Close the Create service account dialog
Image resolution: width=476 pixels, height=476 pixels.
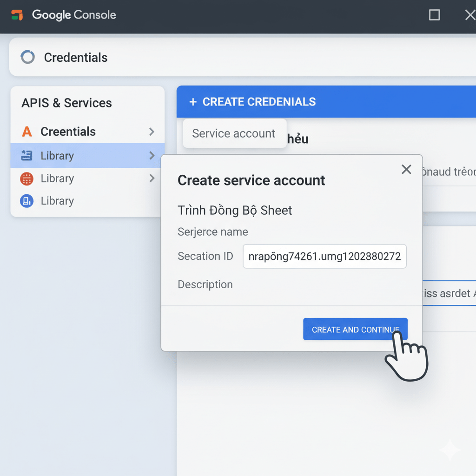tap(406, 169)
